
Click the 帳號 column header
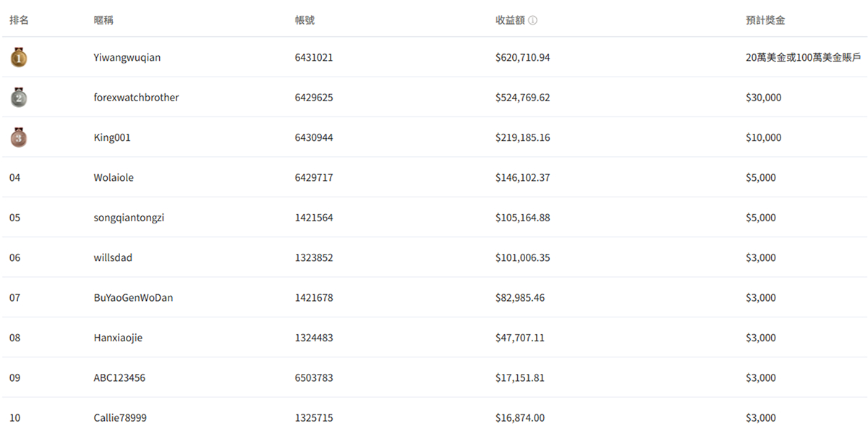[305, 20]
